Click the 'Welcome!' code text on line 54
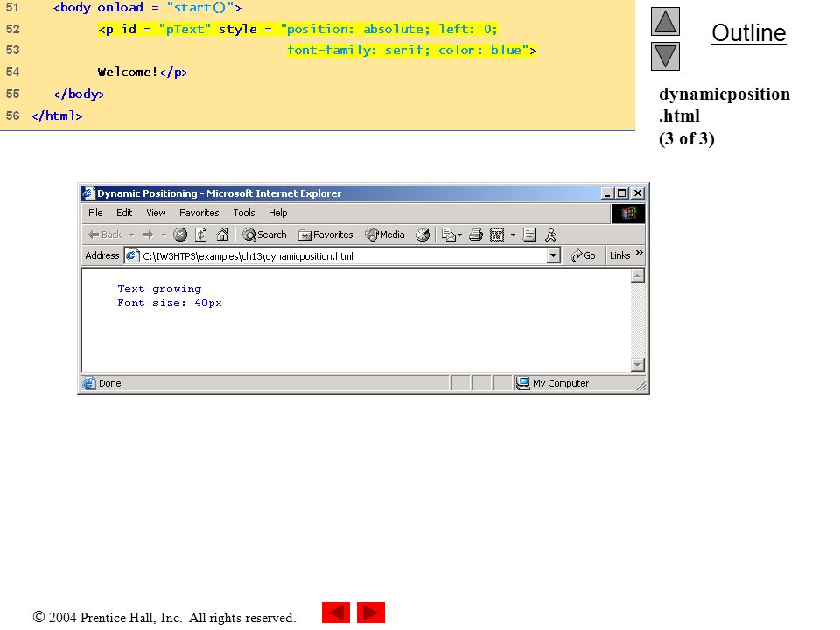 pyautogui.click(x=128, y=73)
